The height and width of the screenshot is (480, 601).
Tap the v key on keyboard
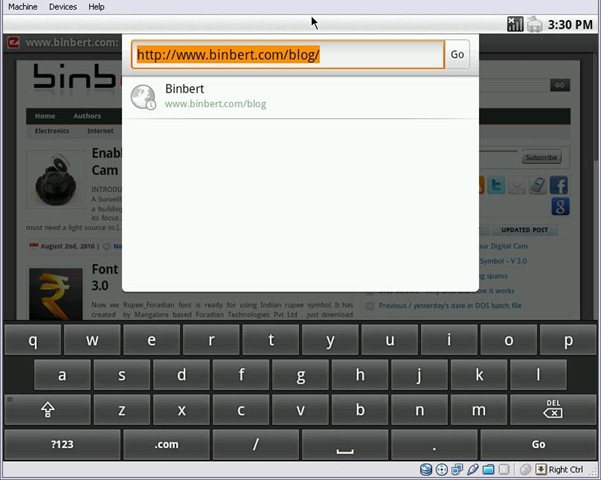(300, 409)
